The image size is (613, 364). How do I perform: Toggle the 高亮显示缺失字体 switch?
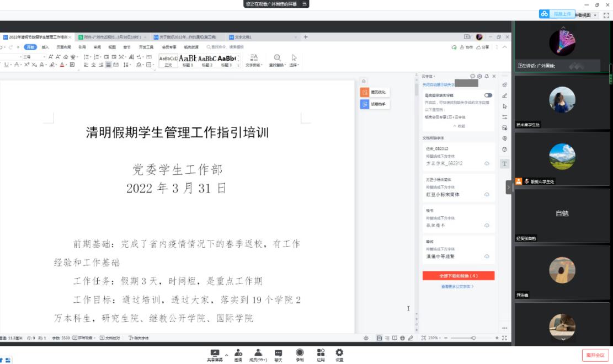point(488,95)
